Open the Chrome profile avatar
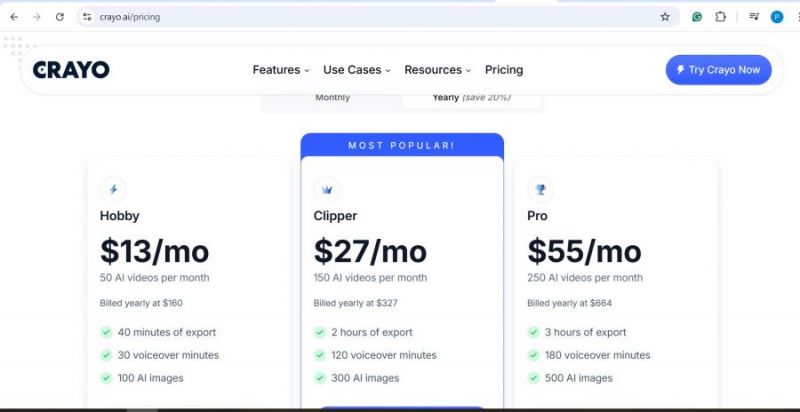This screenshot has height=412, width=800. coord(777,17)
